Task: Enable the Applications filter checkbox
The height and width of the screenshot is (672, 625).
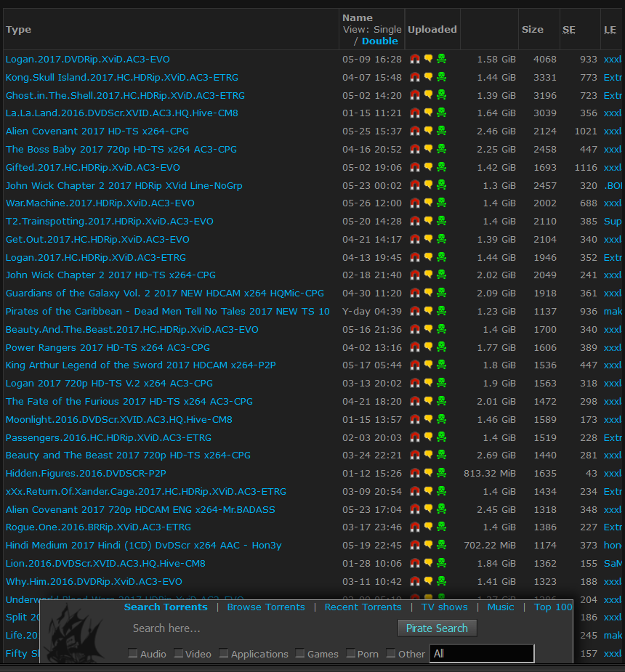Action: point(224,654)
